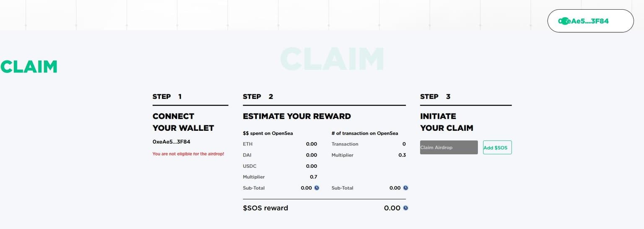Click the Estimate Your Reward heading
Screen dimensions: 644x229
(x=297, y=116)
